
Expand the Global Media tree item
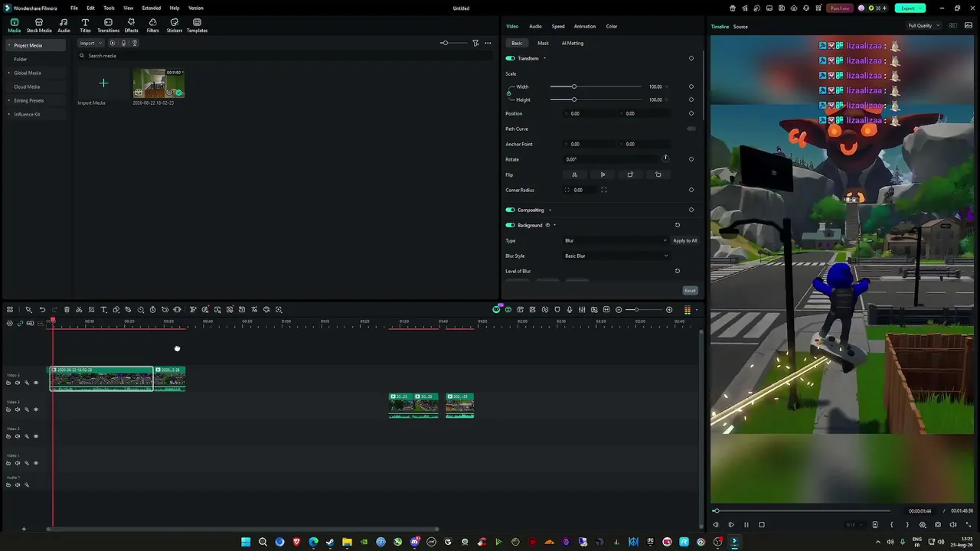tap(9, 73)
